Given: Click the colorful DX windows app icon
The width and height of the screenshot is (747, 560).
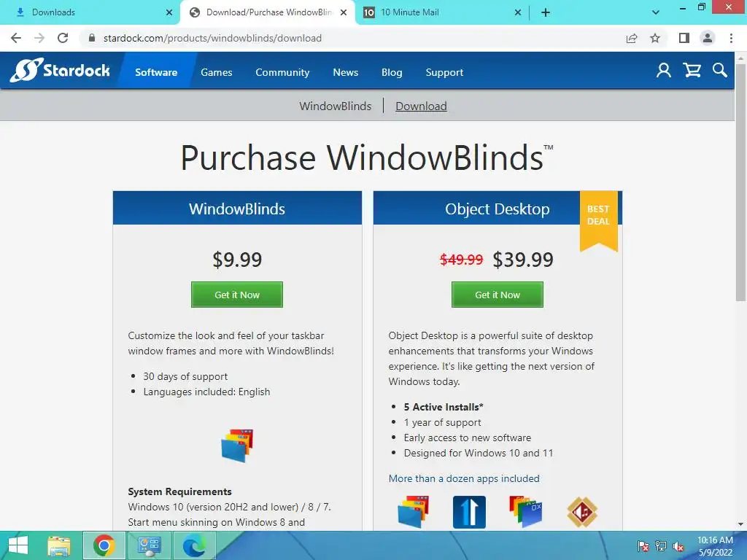Looking at the screenshot, I should [525, 512].
